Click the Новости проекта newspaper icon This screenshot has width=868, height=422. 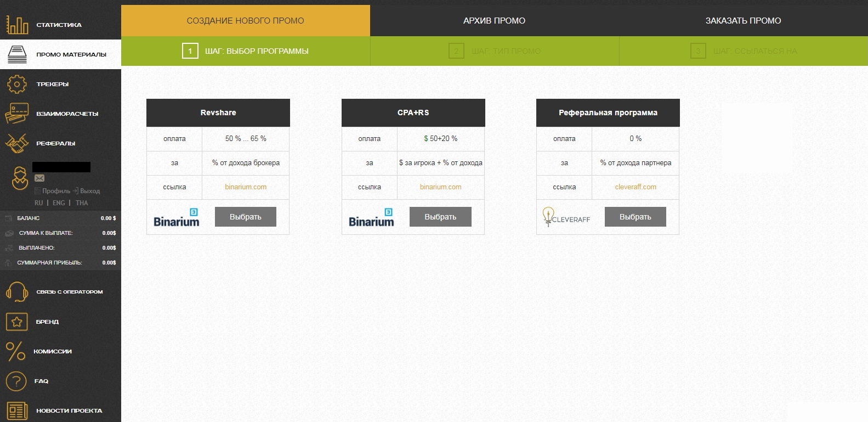(17, 410)
